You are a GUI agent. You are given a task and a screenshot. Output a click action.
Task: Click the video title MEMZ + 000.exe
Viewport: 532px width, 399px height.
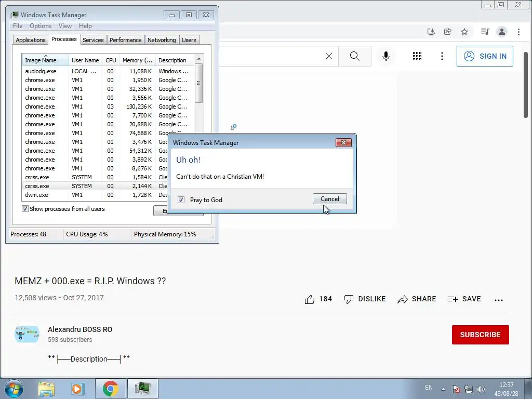pos(90,281)
